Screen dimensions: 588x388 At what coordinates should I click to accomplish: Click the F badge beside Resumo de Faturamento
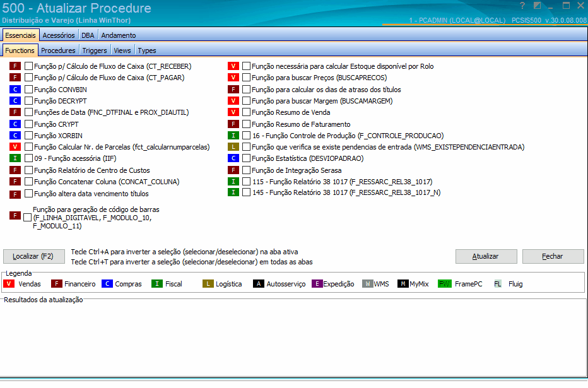click(x=233, y=124)
